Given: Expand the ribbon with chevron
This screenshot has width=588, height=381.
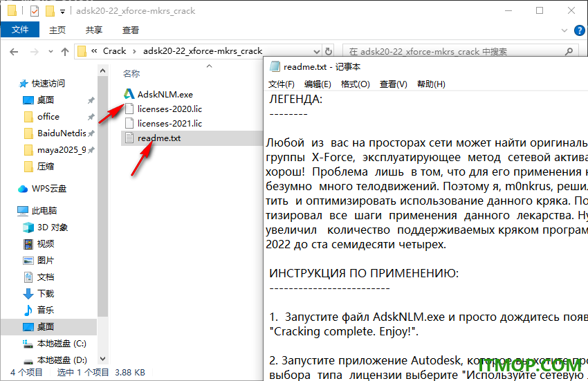Looking at the screenshot, I should [x=564, y=30].
